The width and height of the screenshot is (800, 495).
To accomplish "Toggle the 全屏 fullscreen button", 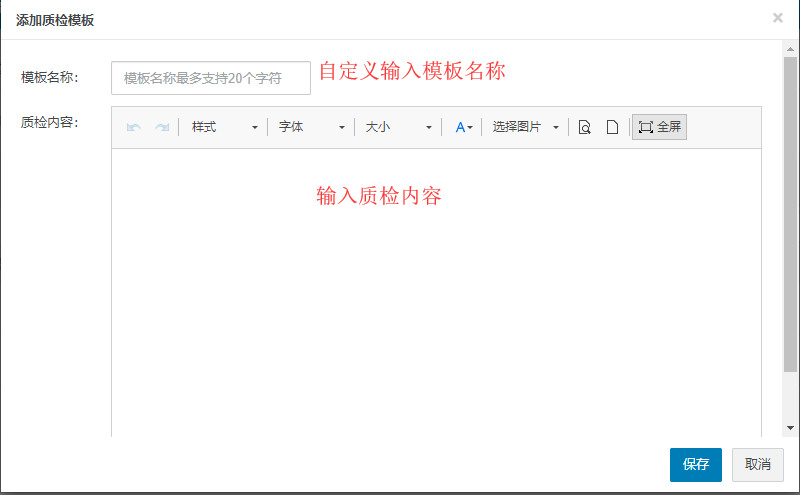I will click(659, 127).
